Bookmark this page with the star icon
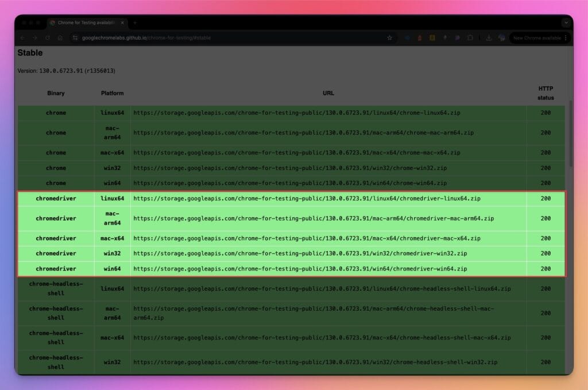This screenshot has width=588, height=390. point(390,38)
